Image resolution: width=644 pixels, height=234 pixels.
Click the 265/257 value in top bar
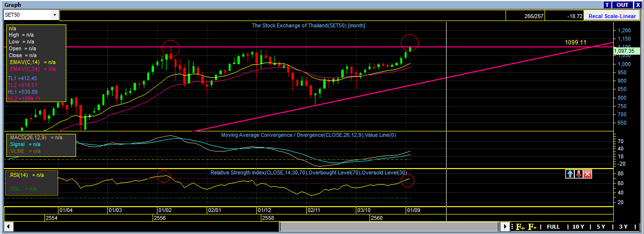point(533,16)
